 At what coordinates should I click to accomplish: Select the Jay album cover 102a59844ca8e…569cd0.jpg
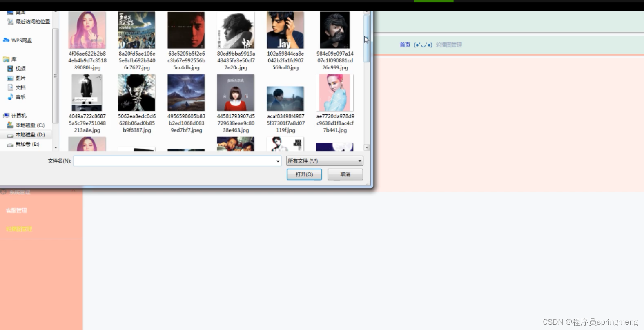[x=285, y=41]
